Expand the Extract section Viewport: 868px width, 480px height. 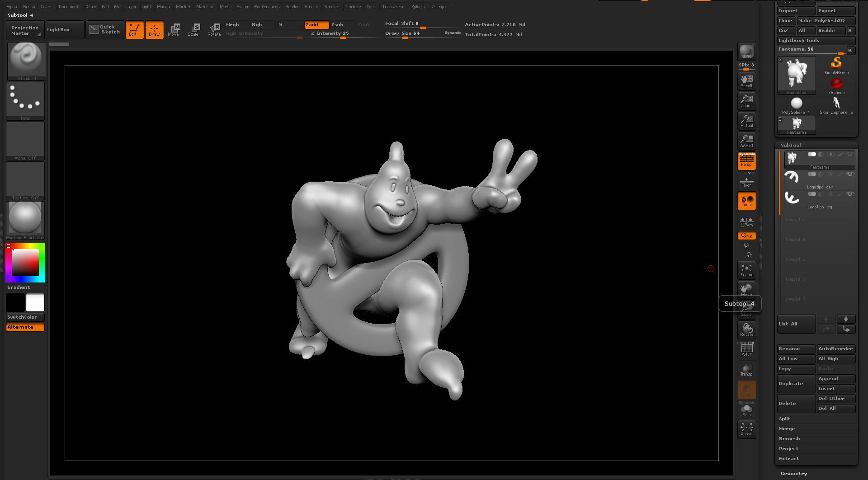(x=789, y=458)
